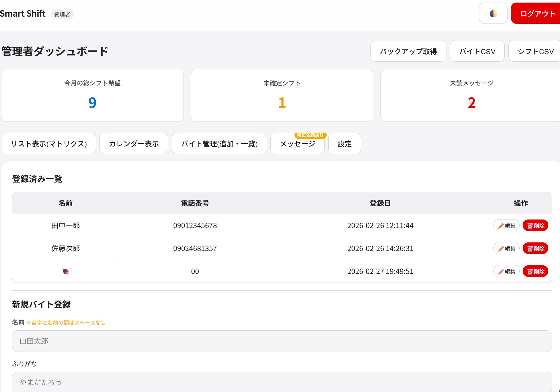
Task: Click the ログアウト button
Action: click(536, 13)
